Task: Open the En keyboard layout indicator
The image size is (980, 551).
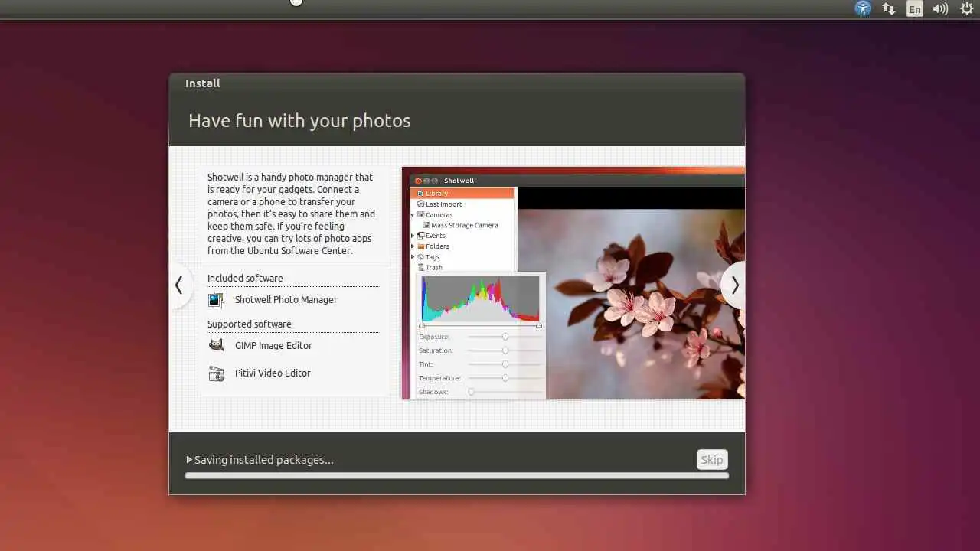Action: pos(914,9)
